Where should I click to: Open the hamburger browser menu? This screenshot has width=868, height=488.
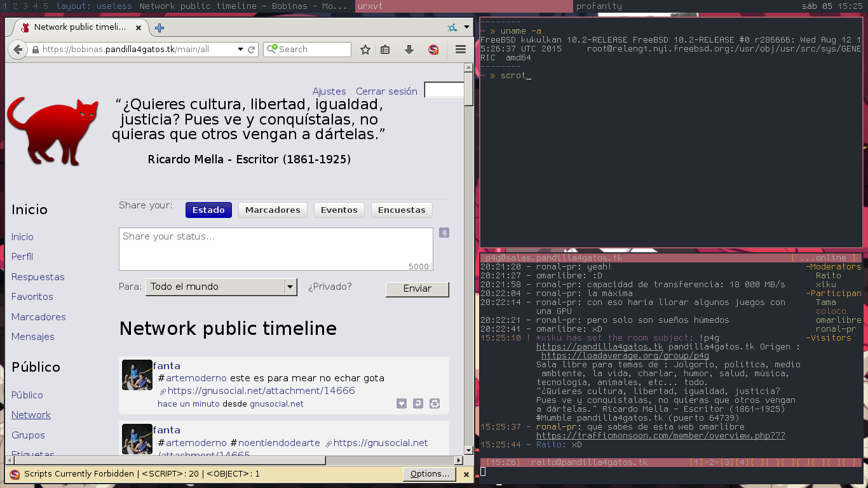click(x=461, y=50)
